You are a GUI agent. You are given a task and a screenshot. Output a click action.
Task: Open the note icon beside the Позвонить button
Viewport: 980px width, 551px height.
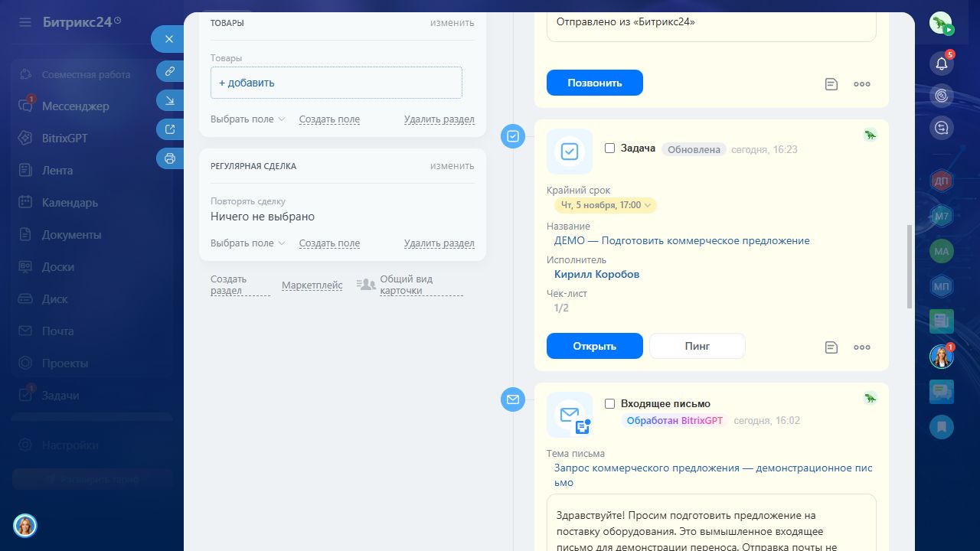coord(831,84)
